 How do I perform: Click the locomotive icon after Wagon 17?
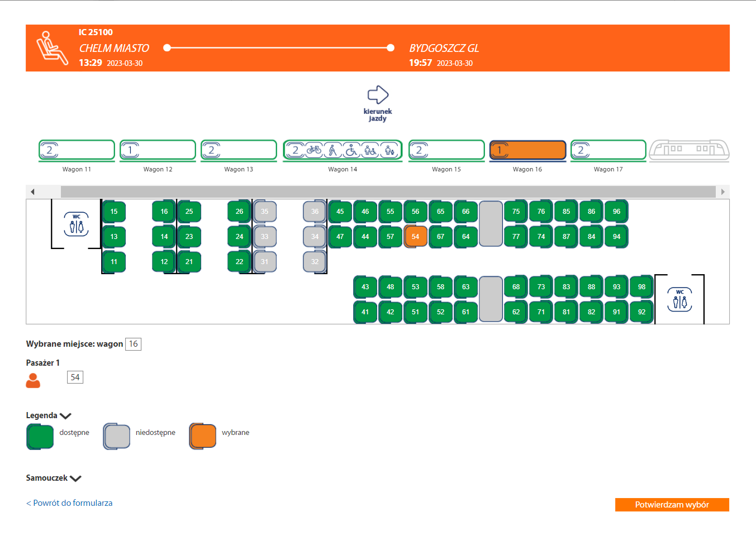point(689,150)
